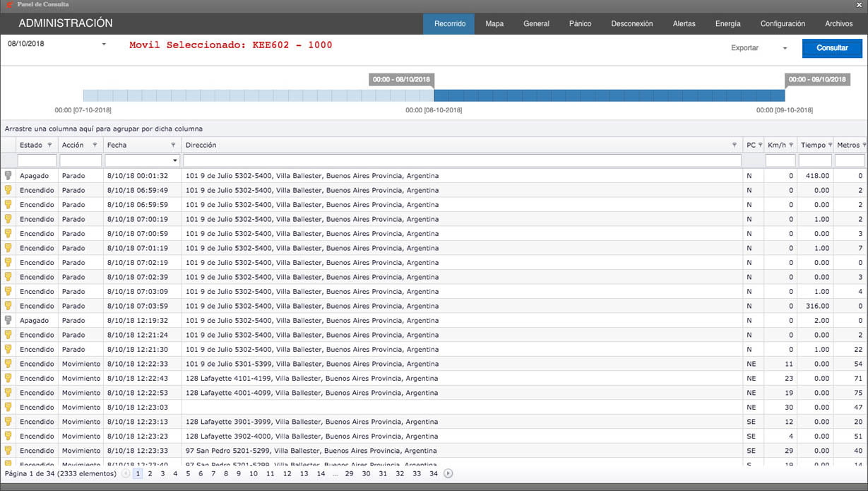The image size is (868, 491).
Task: Select the Configuración tab
Action: point(783,23)
